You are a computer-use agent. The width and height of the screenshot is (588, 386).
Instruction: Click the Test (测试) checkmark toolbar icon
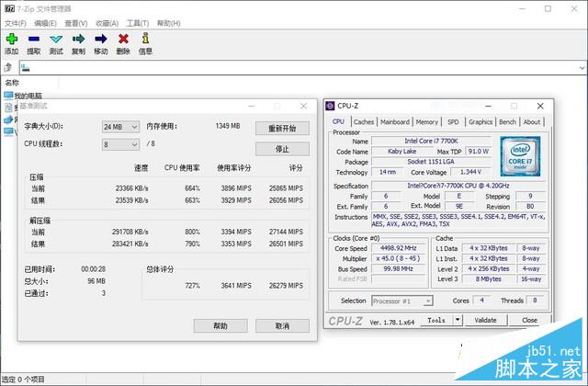56,39
